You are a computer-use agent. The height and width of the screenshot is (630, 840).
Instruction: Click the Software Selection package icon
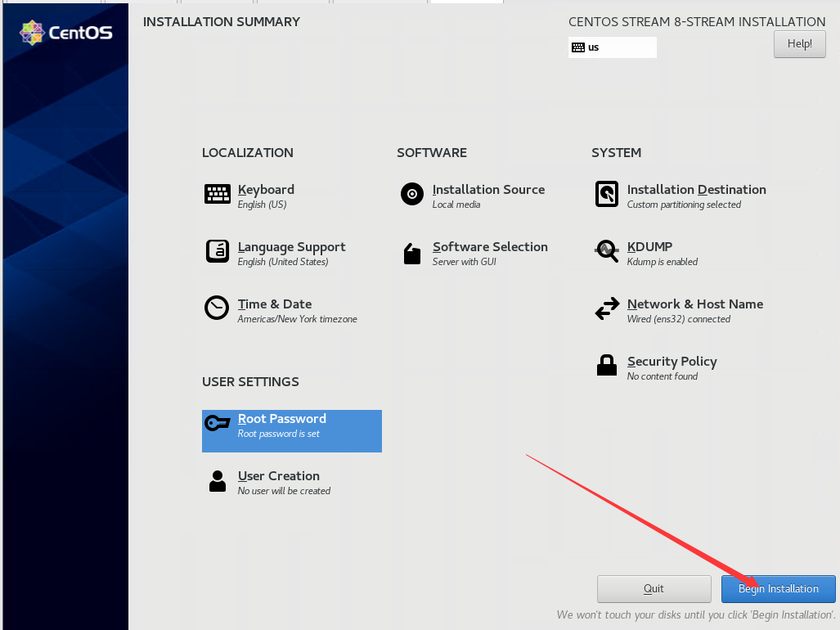click(412, 254)
